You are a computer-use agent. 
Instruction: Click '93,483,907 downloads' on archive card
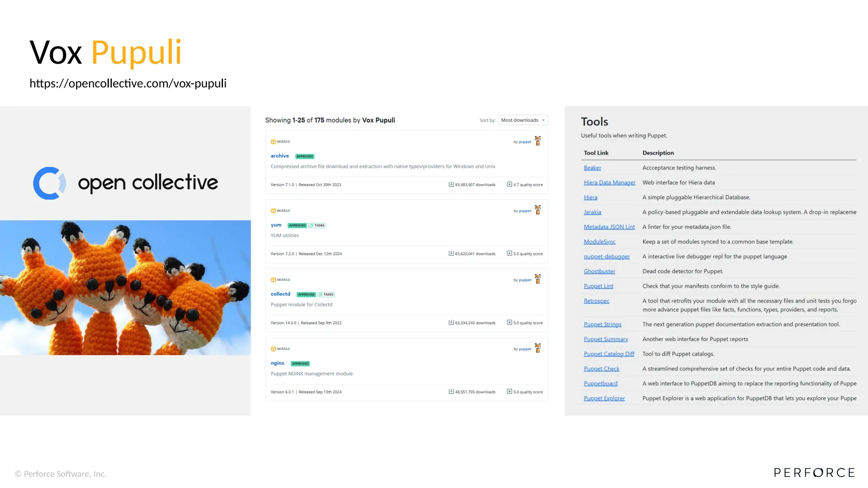coord(475,185)
